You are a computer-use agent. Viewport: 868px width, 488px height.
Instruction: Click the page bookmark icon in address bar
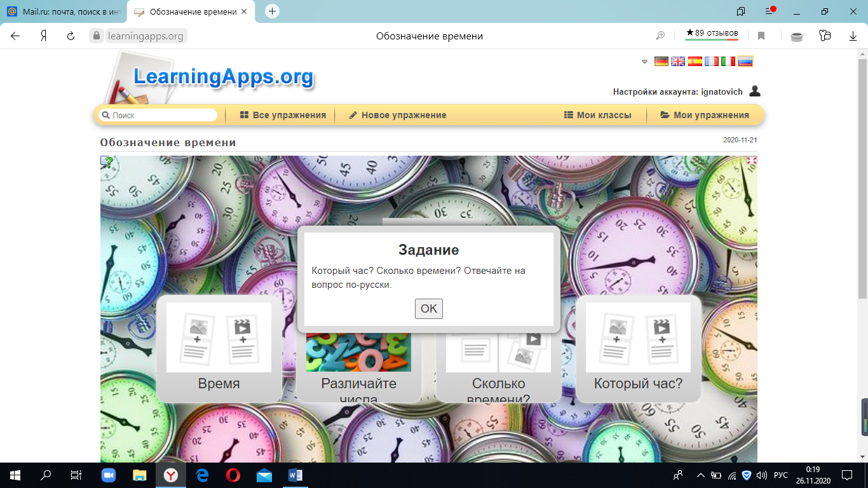(761, 36)
